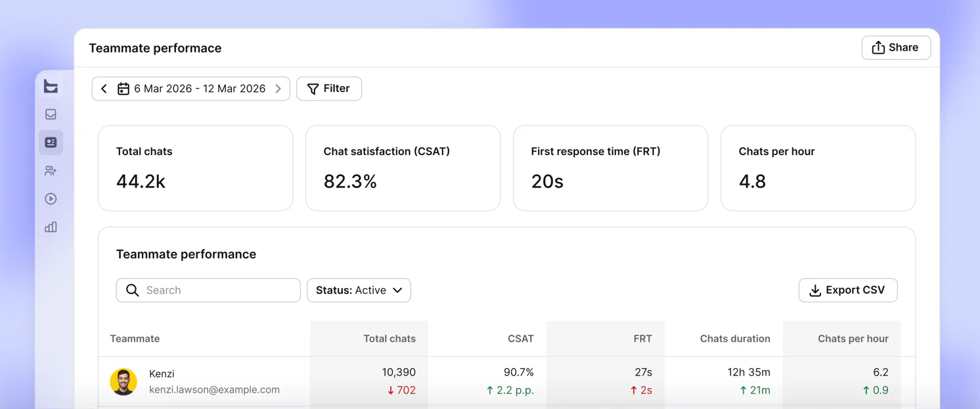Select the Total chats summary card

(195, 168)
